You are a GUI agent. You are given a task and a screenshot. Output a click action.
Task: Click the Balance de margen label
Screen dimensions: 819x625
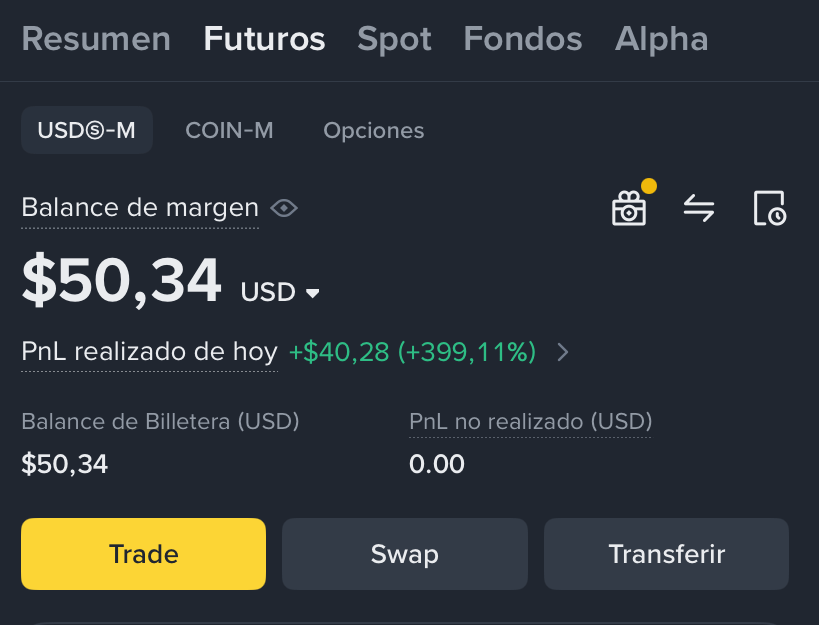pos(140,208)
